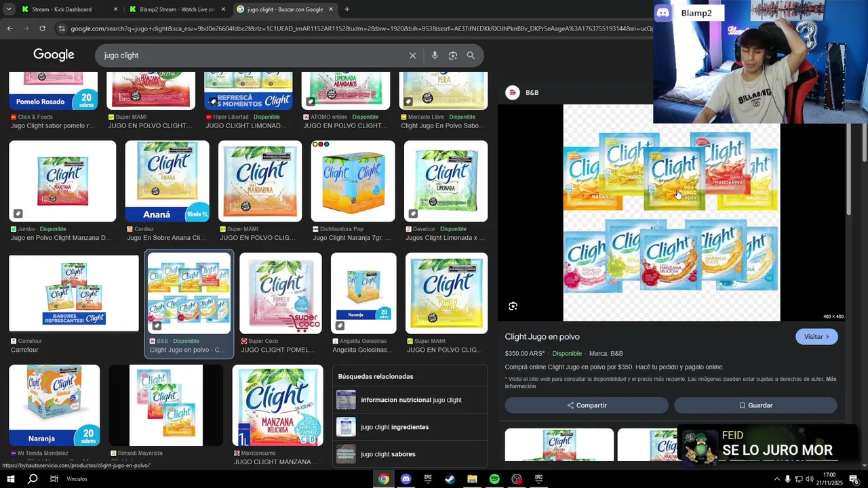Reload the page with refresh icon
Viewport: 868px width, 488px height.
pyautogui.click(x=42, y=28)
